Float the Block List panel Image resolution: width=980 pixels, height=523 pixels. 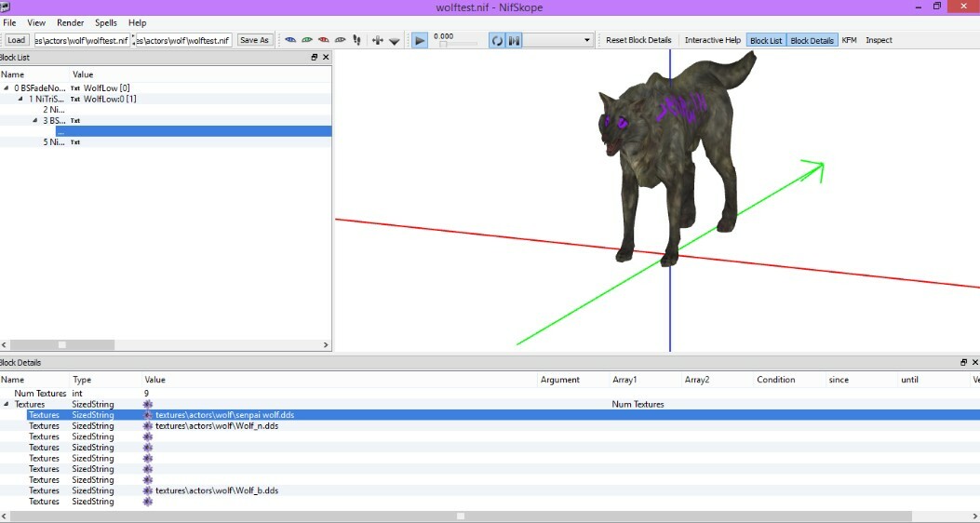(x=315, y=58)
